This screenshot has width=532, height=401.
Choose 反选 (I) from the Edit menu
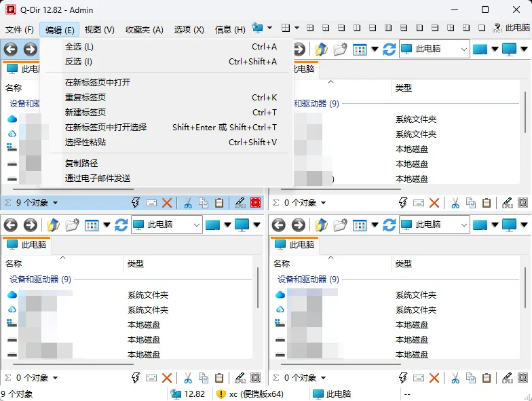tap(167, 61)
